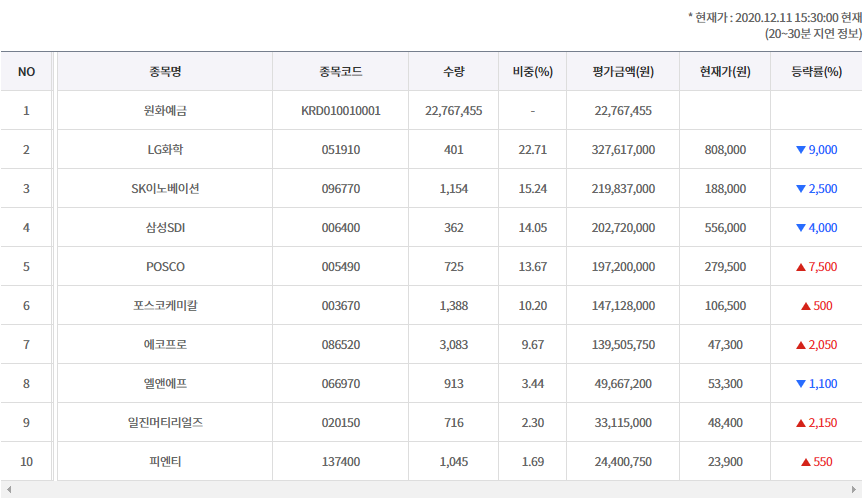Click the 20~30분 지연 정보 note
The image size is (865, 500).
(813, 34)
